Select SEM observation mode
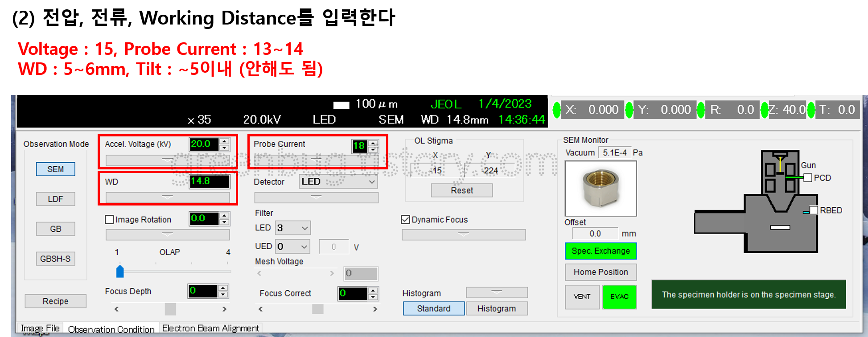868x337 pixels. tap(55, 169)
